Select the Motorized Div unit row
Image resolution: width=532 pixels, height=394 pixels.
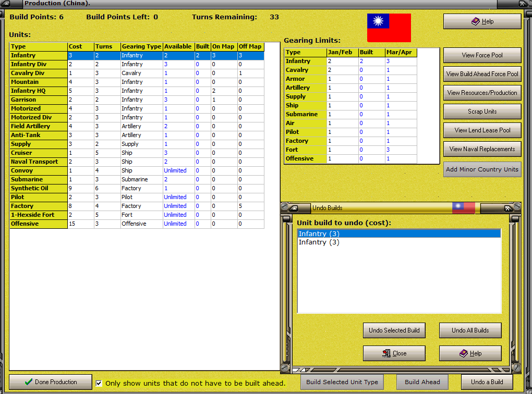pyautogui.click(x=137, y=117)
